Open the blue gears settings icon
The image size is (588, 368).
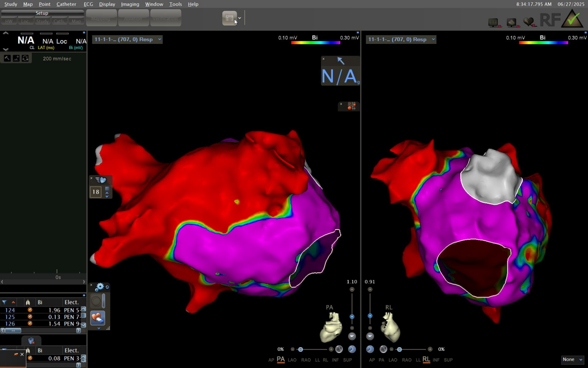[x=99, y=287]
